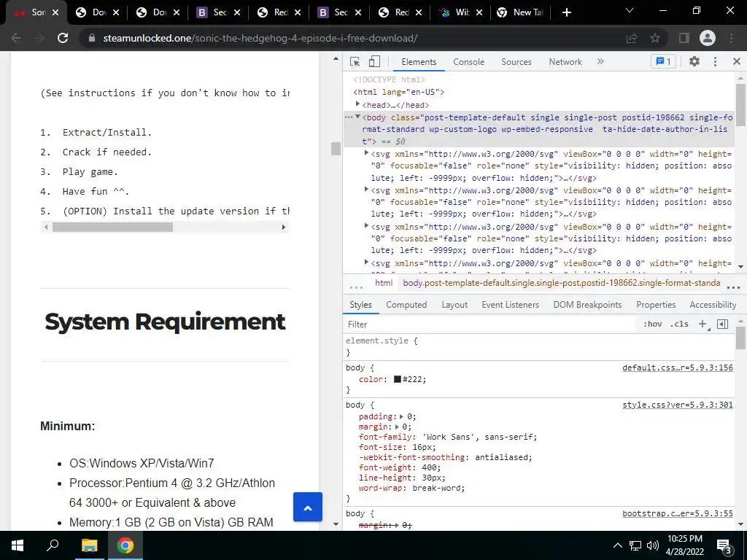Screen dimensions: 747x560
Task: Switch to the Network tab
Action: [565, 62]
